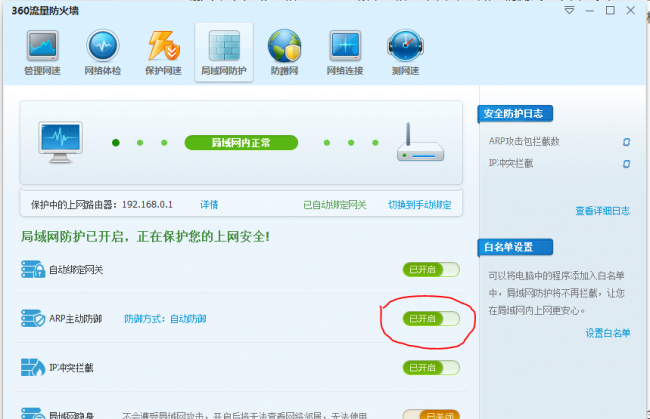Click the ARP攻击包拦截数 count value
Image resolution: width=650 pixels, height=419 pixels.
click(x=626, y=142)
